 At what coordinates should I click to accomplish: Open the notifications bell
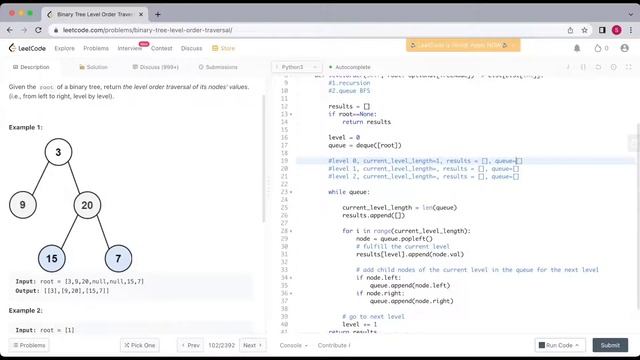point(577,48)
